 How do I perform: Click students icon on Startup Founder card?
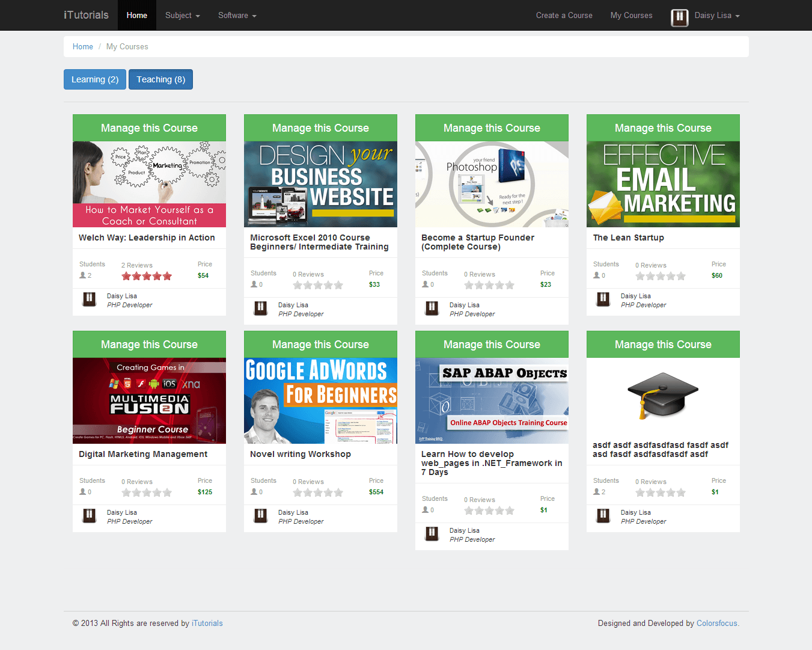pos(426,284)
